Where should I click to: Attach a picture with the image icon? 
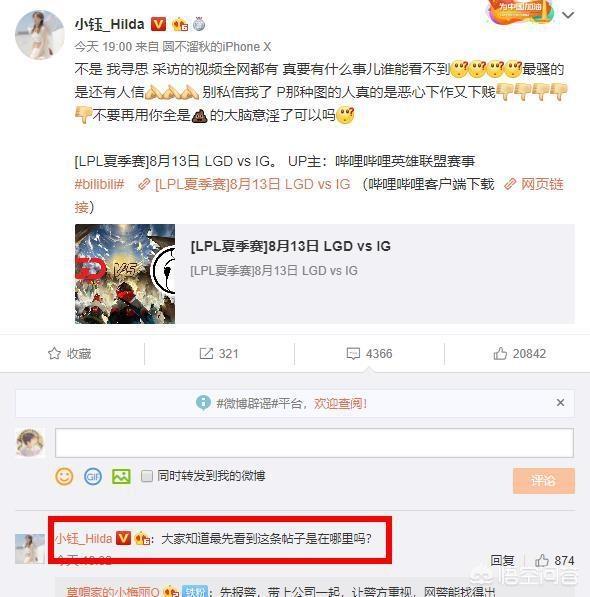pyautogui.click(x=121, y=476)
